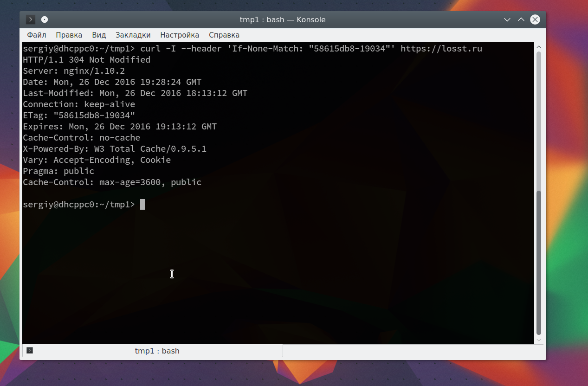Minimize the Konsole window
Image resolution: width=588 pixels, height=386 pixels.
pyautogui.click(x=507, y=19)
